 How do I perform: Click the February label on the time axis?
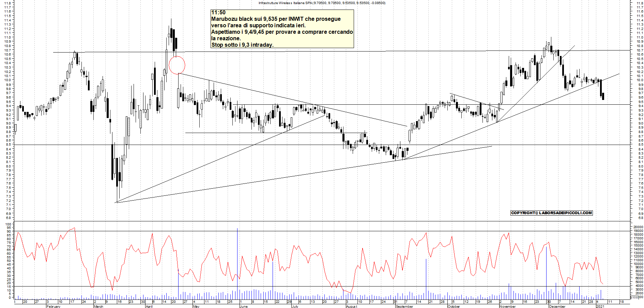53,306
